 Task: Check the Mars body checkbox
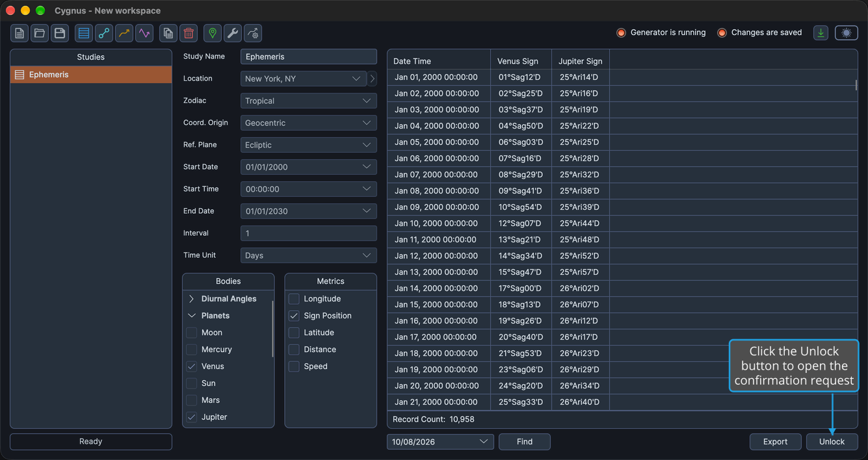[x=192, y=400]
